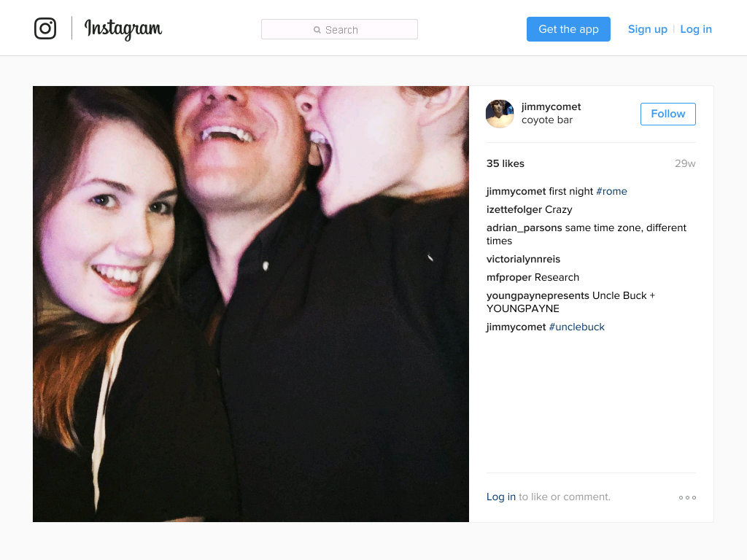Open mfproper commenter profile
747x560 pixels.
tap(509, 277)
